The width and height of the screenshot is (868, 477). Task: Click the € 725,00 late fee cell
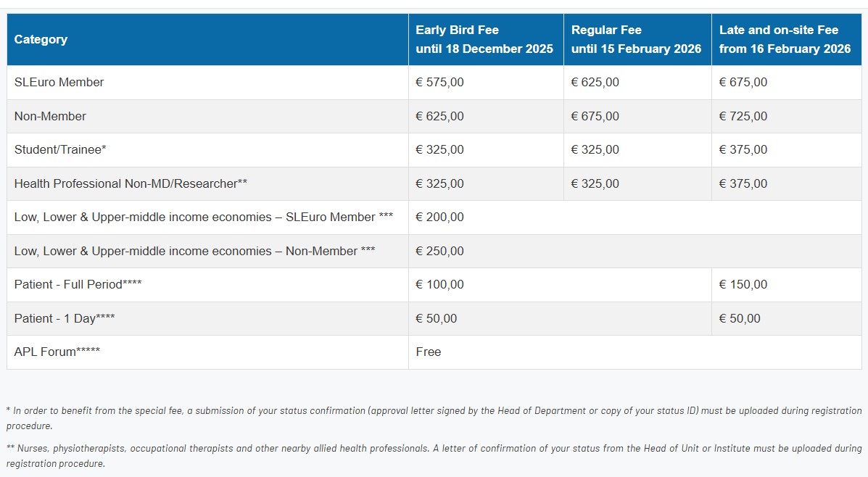coord(743,116)
